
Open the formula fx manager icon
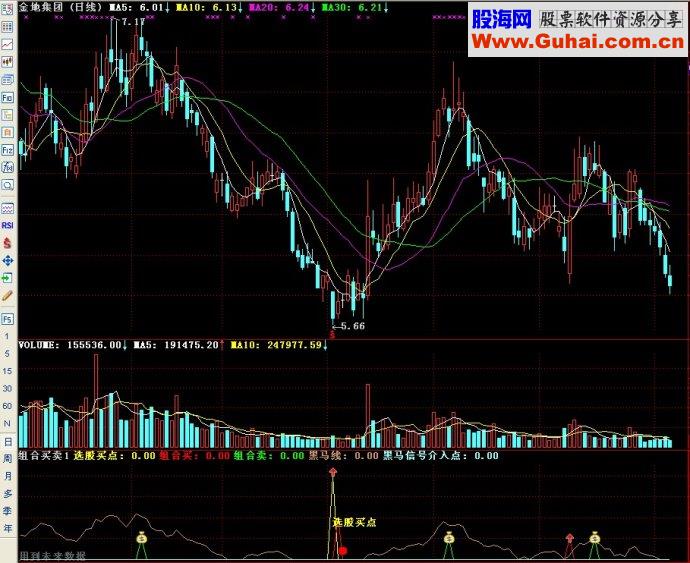(7, 167)
